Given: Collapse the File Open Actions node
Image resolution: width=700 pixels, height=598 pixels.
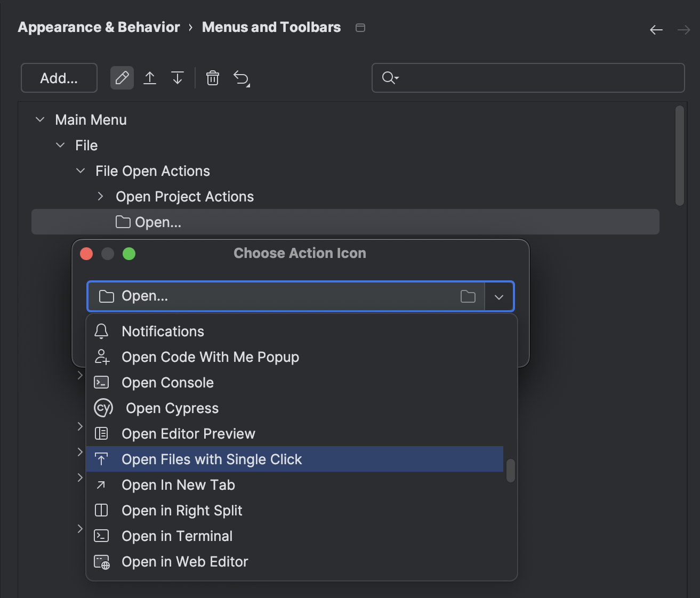Looking at the screenshot, I should click(80, 171).
